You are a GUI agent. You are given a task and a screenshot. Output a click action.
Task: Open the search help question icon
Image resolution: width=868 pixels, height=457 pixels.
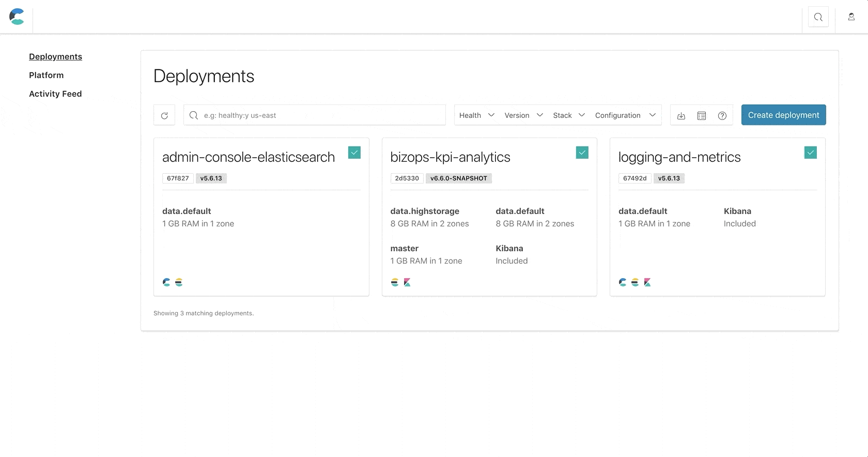(722, 115)
